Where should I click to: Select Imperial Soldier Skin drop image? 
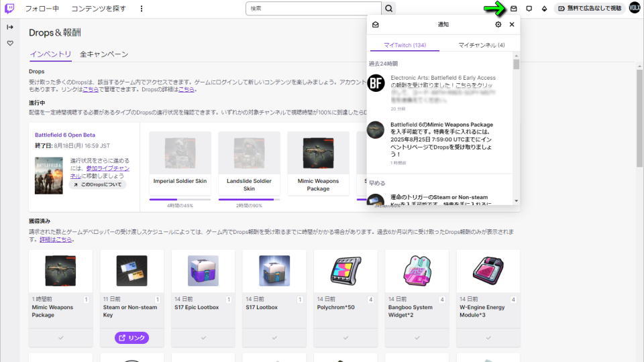click(180, 153)
